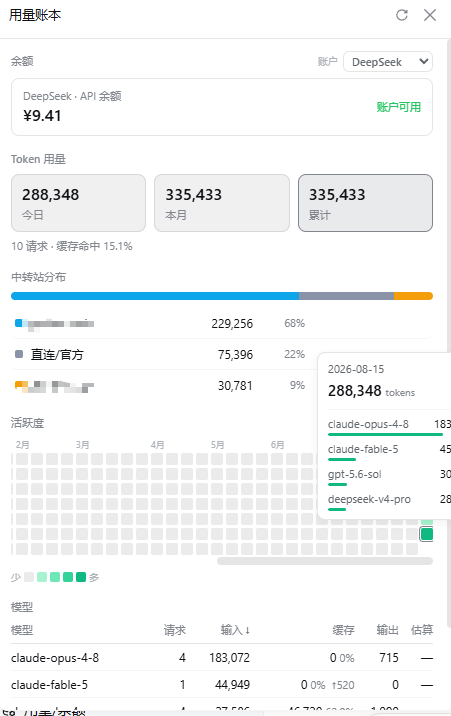Select claude-opus-4-8 row in model table
The image size is (451, 716).
click(x=222, y=658)
